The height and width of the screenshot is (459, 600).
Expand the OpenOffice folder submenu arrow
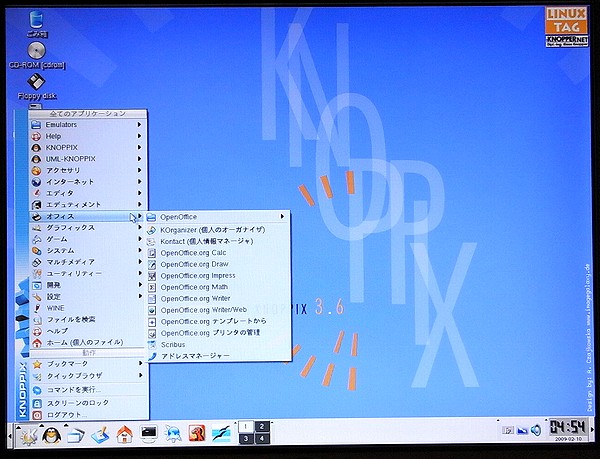pos(282,216)
